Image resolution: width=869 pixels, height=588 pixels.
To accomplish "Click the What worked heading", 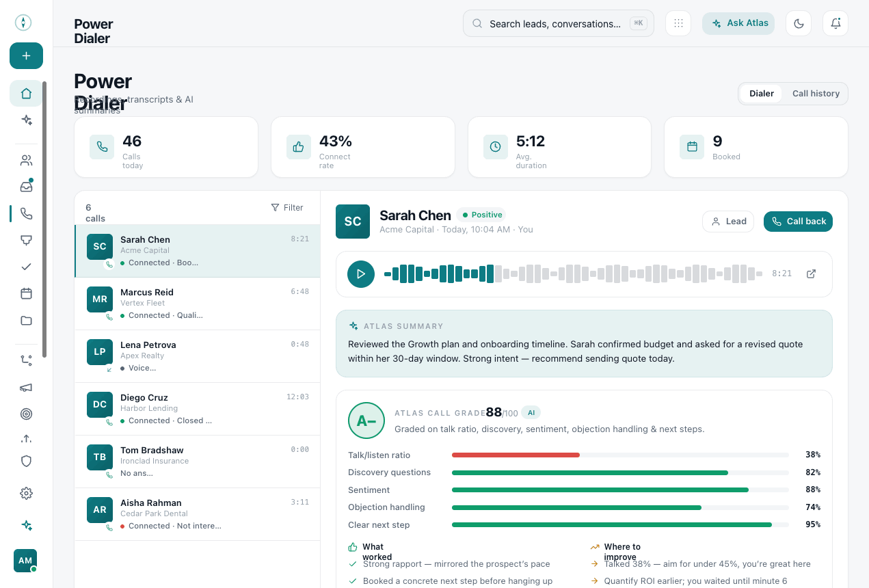I will (x=377, y=552).
